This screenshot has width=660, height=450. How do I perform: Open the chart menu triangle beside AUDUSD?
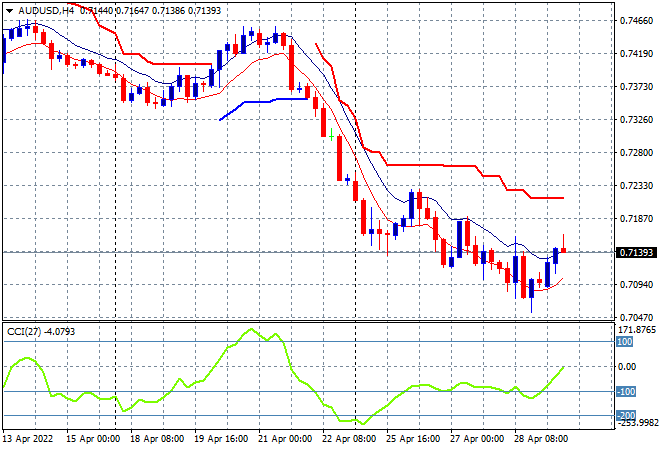point(10,11)
